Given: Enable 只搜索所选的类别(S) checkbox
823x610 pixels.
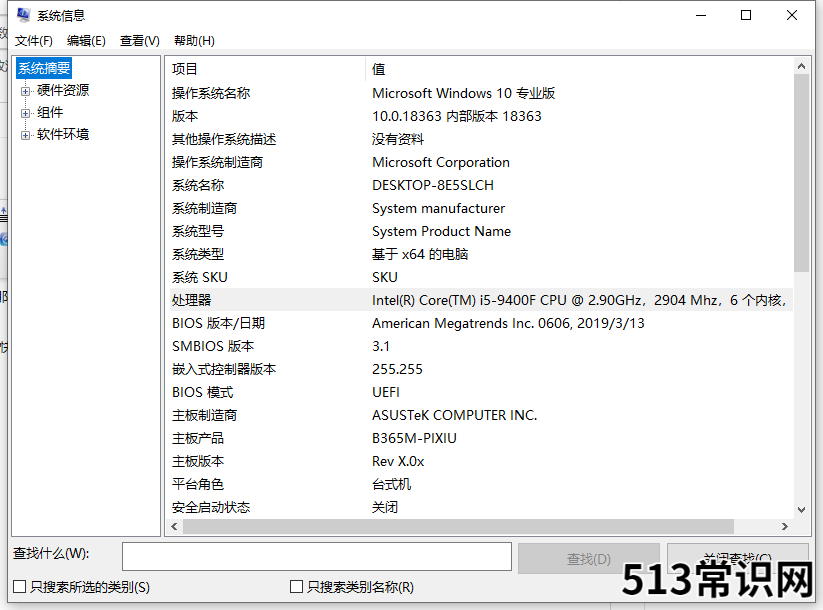Looking at the screenshot, I should 19,586.
